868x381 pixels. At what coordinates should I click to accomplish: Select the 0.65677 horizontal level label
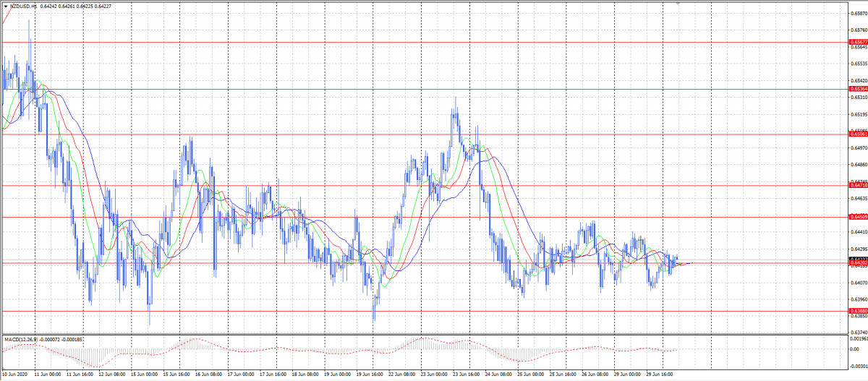click(858, 42)
